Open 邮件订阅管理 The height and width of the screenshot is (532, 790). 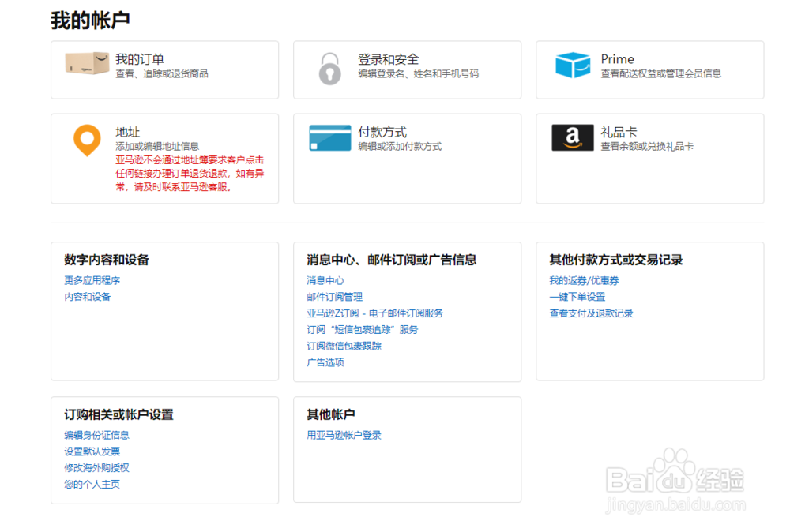333,297
